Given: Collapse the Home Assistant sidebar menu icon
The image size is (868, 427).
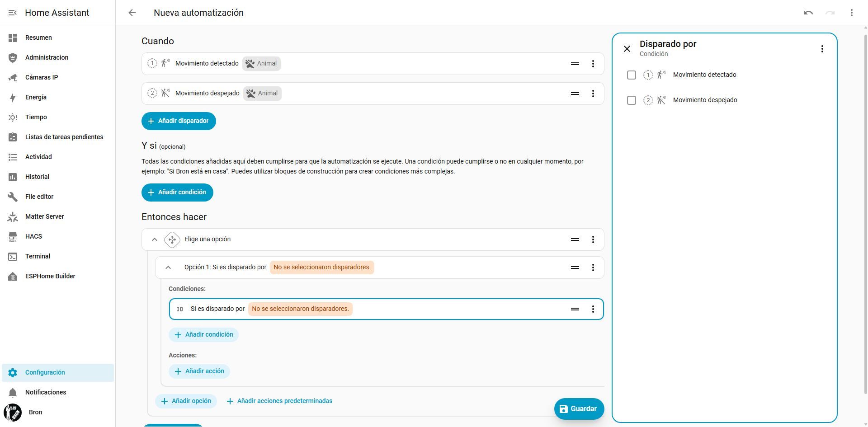Looking at the screenshot, I should pos(13,13).
